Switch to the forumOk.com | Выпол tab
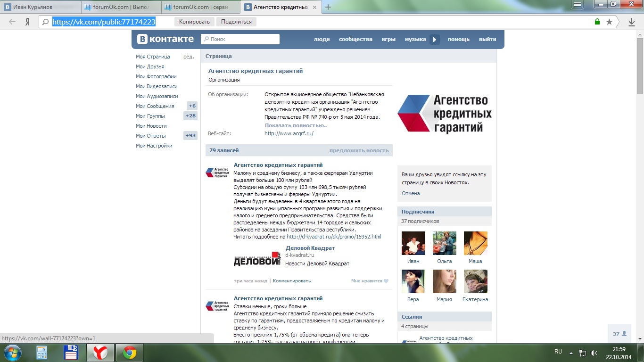The image size is (644, 362). pyautogui.click(x=121, y=7)
